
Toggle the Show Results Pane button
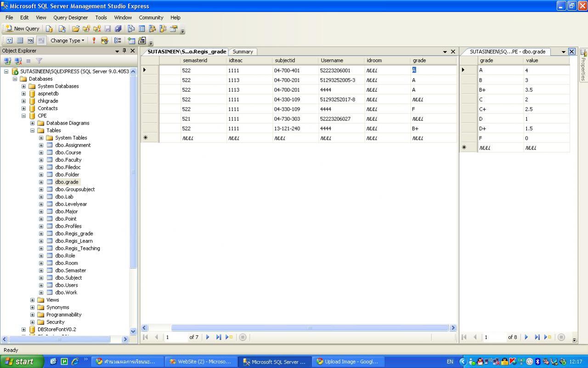[41, 40]
